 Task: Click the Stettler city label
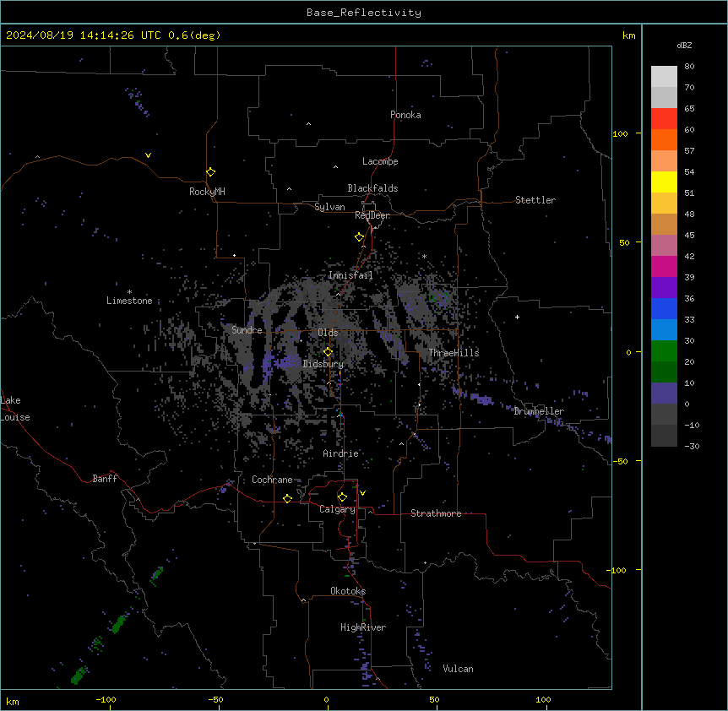[x=535, y=200]
